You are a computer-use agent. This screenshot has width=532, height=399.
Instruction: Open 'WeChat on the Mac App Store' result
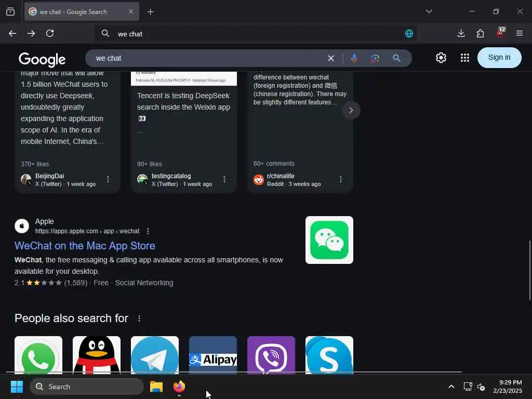[x=85, y=246]
